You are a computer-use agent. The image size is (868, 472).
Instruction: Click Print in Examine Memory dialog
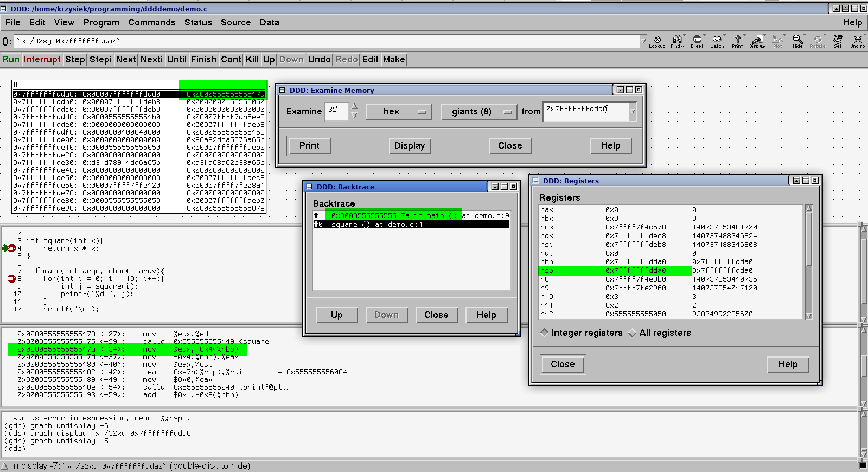309,145
